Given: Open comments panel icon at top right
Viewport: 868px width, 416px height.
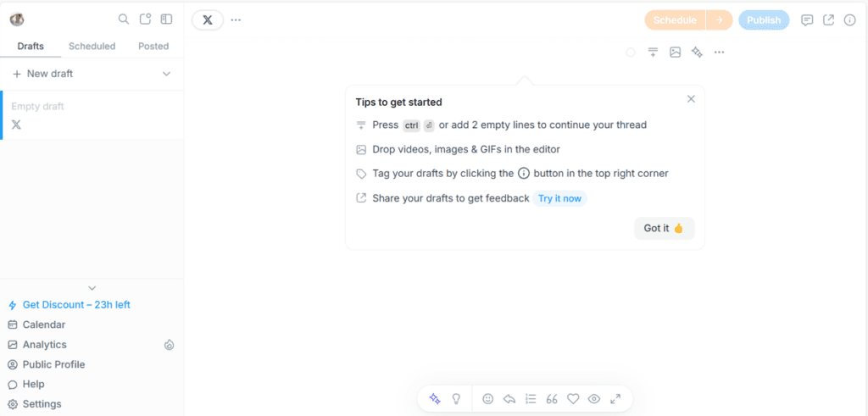Looking at the screenshot, I should point(807,20).
